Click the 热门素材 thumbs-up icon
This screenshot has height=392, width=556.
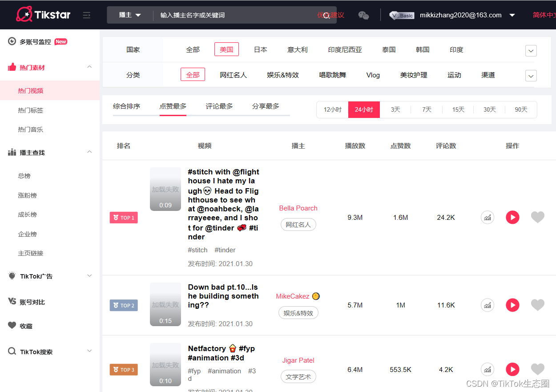tap(12, 67)
